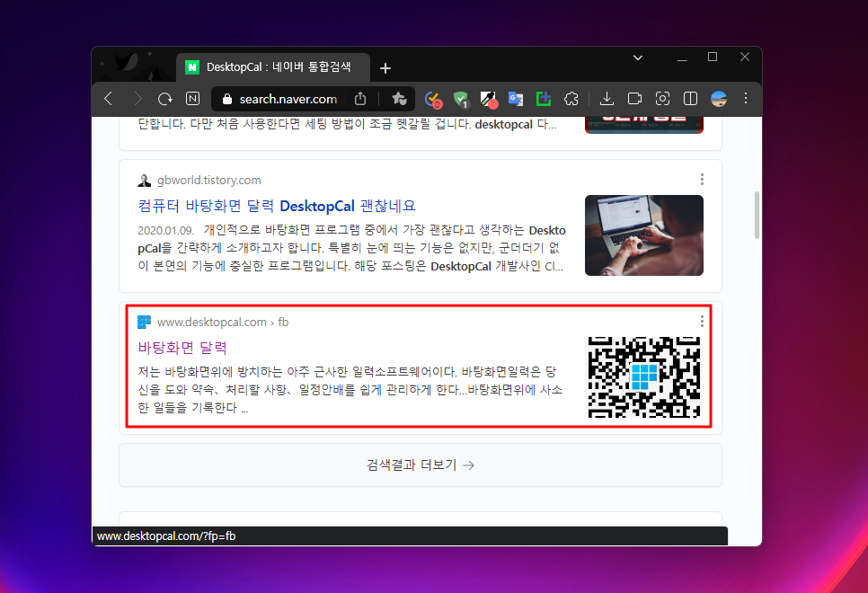Open the '컴퓨터 바탕화면 달력 DesktopCal 괜찮네요' title

[x=276, y=206]
